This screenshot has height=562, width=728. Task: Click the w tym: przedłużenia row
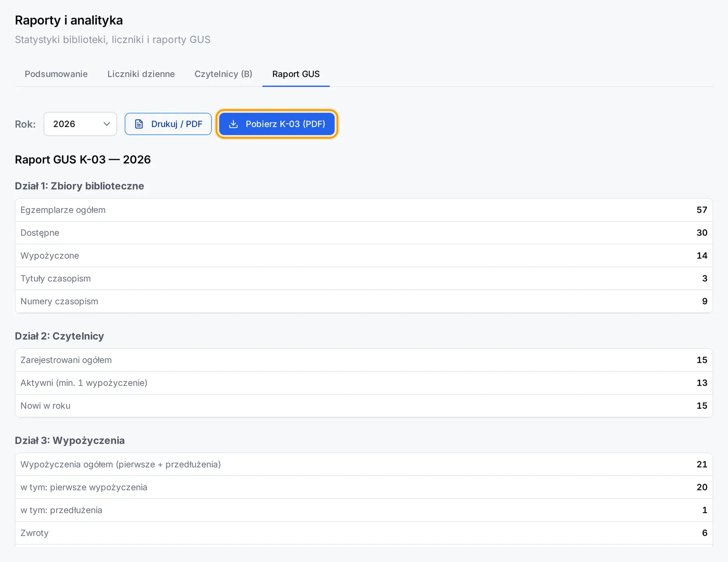[x=364, y=510]
